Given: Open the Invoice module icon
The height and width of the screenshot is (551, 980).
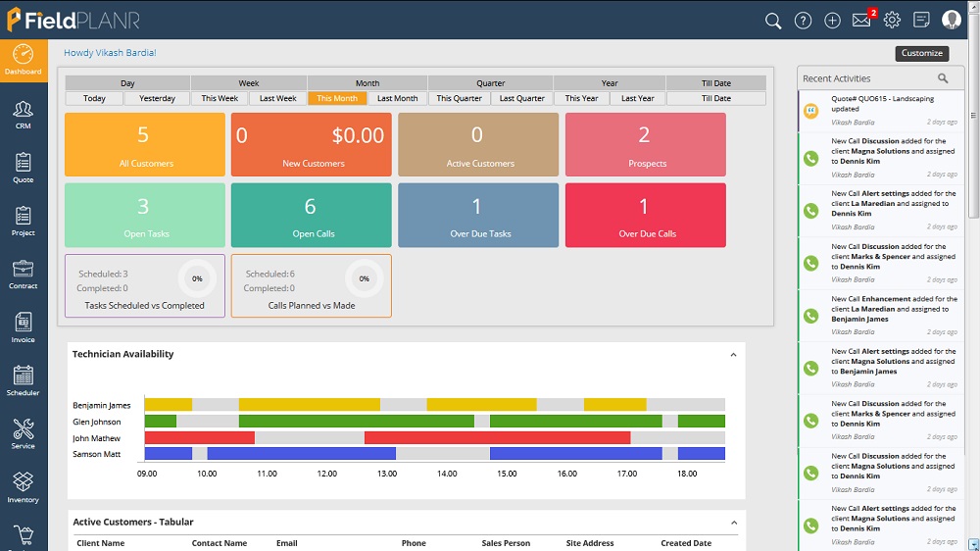Looking at the screenshot, I should coord(23,326).
